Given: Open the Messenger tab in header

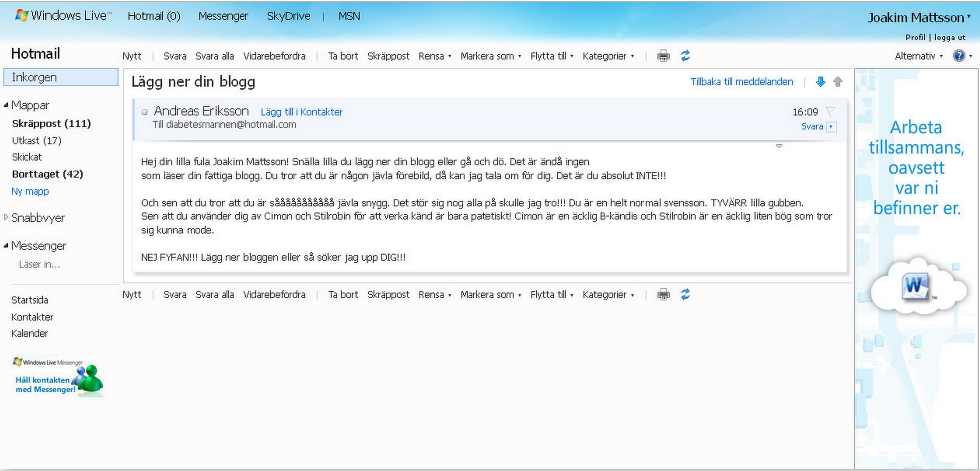Looking at the screenshot, I should tap(223, 16).
